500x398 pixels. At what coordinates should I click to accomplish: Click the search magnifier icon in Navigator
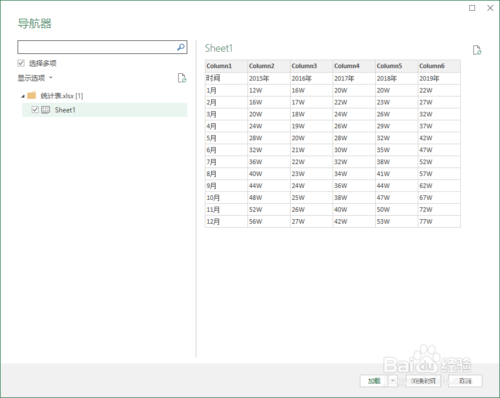181,47
